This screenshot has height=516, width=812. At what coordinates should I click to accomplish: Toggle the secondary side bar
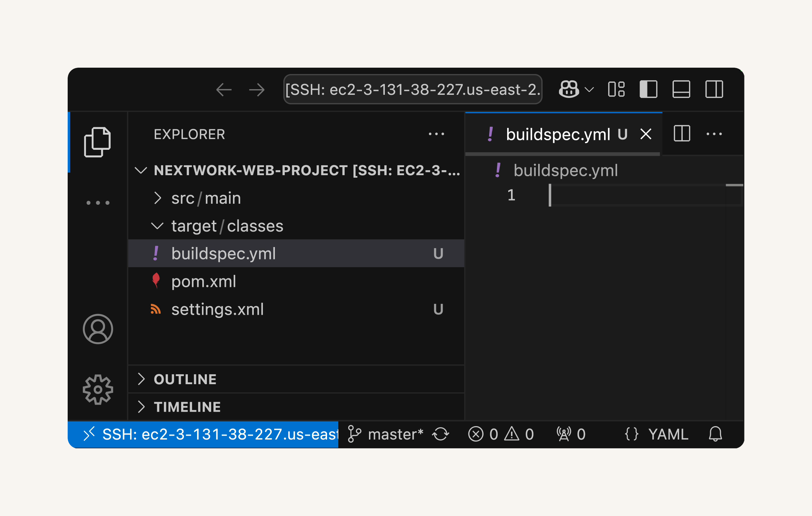[714, 89]
